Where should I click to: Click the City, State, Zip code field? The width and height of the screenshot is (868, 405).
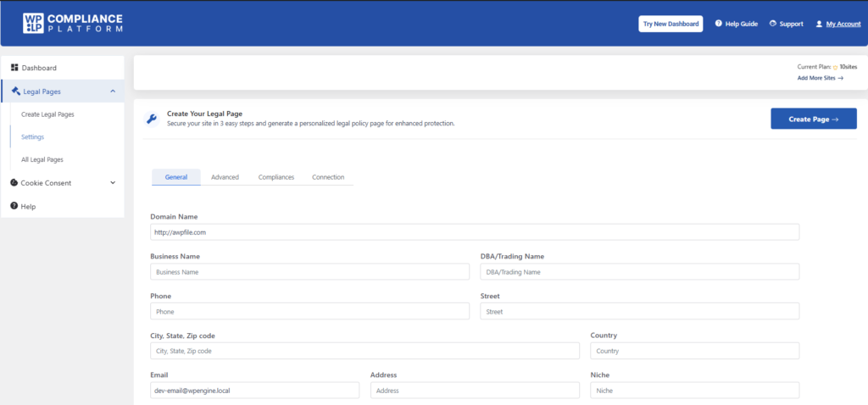click(x=364, y=351)
